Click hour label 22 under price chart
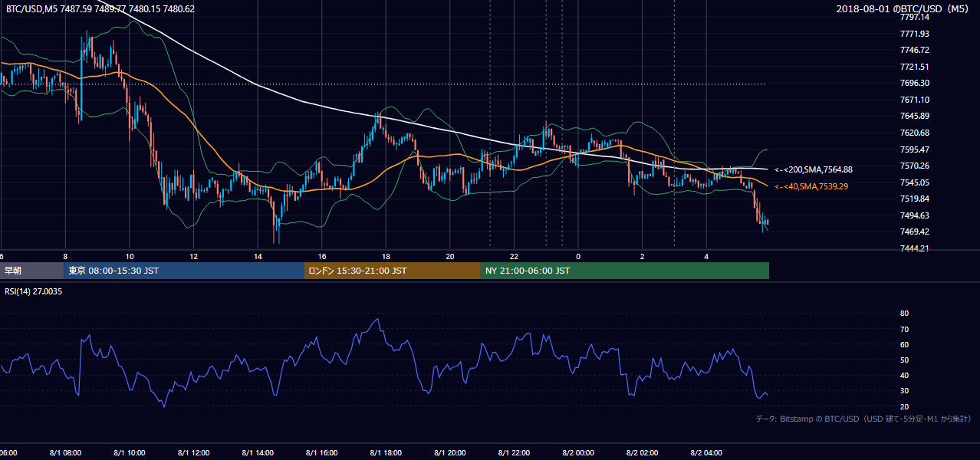This screenshot has width=980, height=460. 514,256
